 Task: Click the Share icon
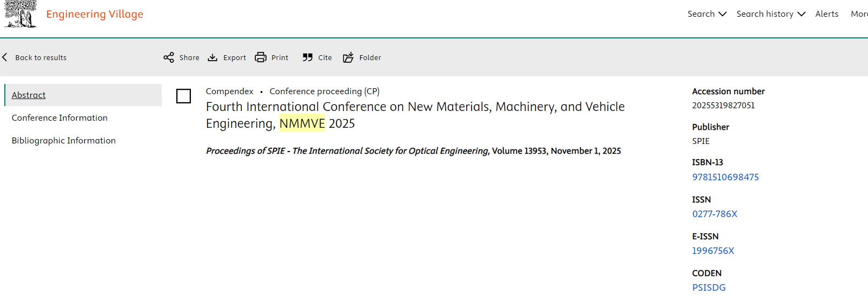point(169,57)
